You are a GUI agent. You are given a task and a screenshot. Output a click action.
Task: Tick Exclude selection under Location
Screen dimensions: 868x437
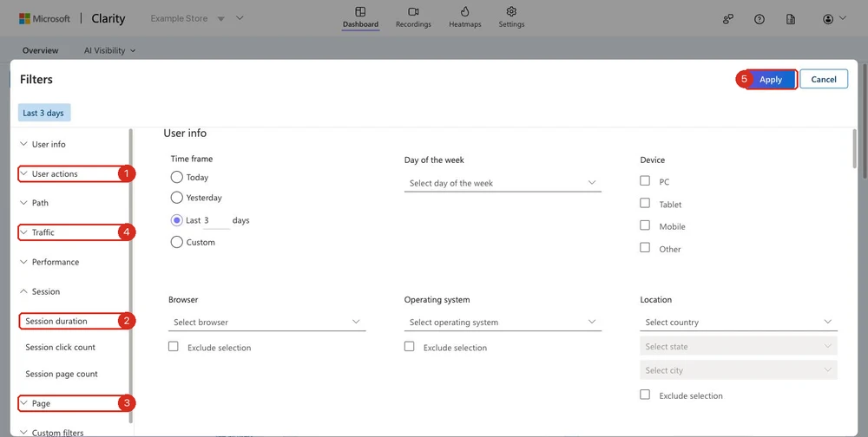645,395
